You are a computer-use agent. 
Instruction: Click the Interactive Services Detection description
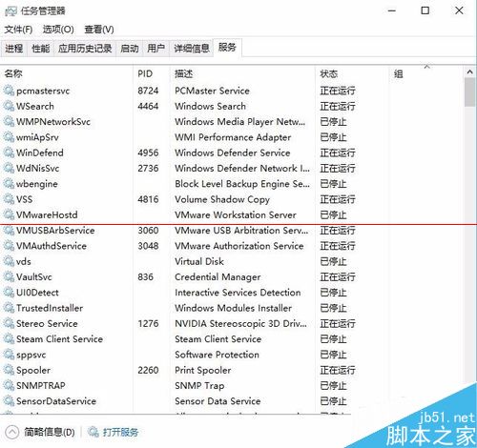(238, 293)
